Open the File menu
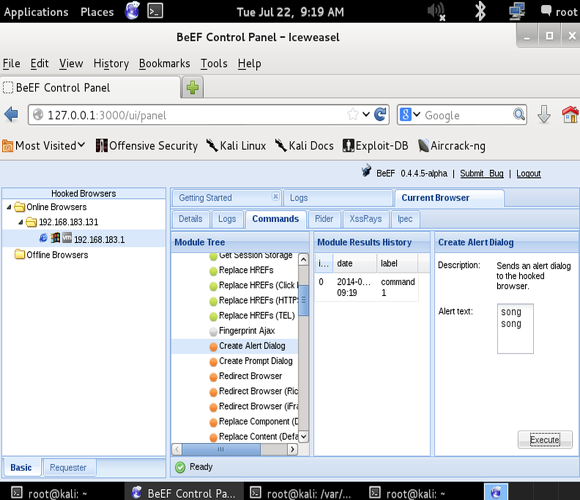This screenshot has height=500, width=580. tap(11, 64)
